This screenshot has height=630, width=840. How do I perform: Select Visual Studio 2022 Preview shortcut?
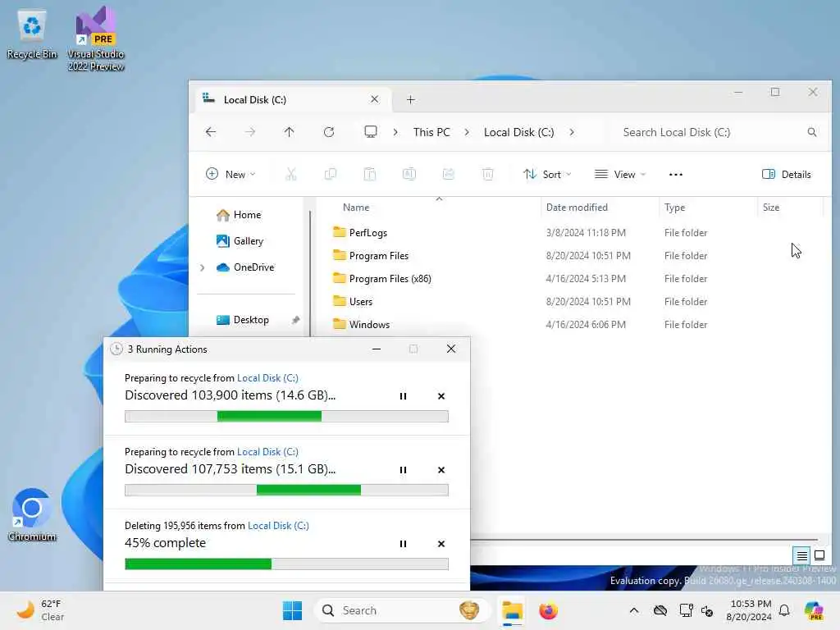point(96,39)
